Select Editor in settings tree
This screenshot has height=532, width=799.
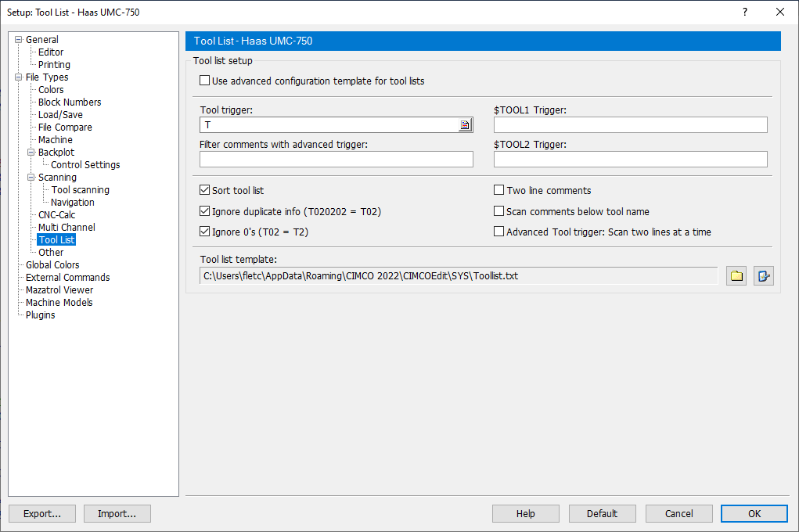pos(51,52)
